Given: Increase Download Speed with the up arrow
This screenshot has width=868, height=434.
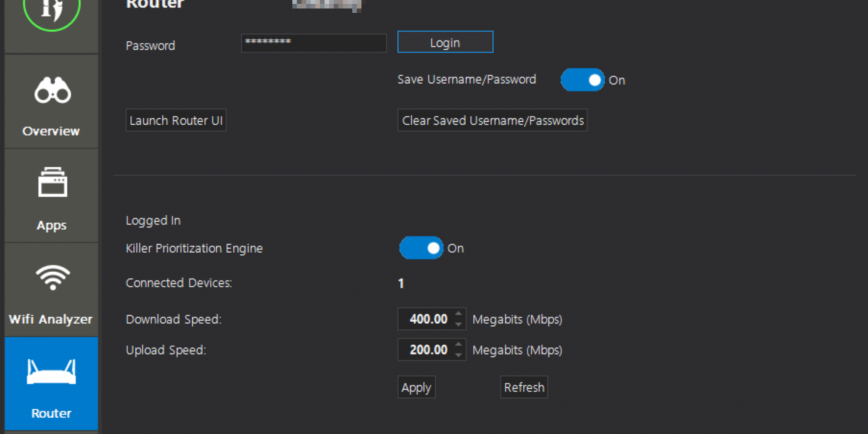Looking at the screenshot, I should coord(459,314).
